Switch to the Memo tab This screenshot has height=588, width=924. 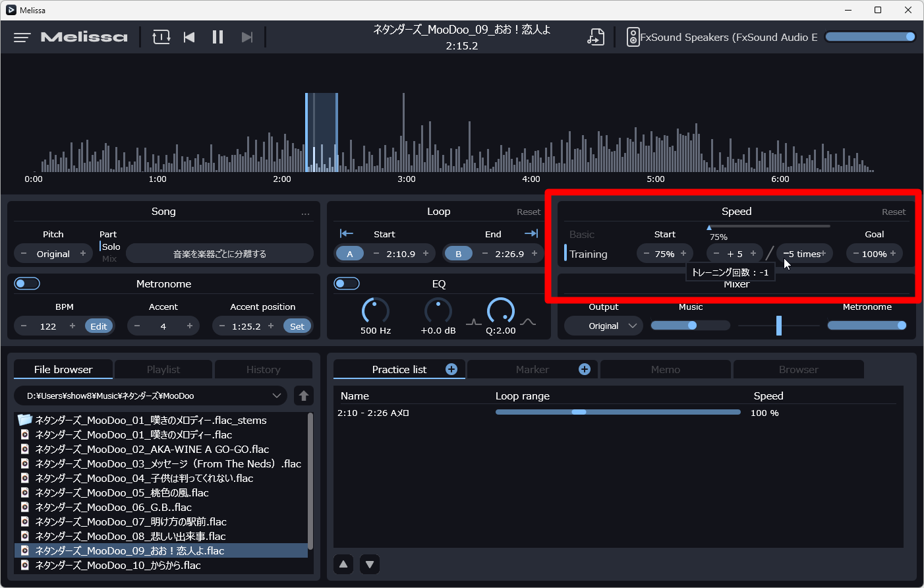(x=666, y=370)
